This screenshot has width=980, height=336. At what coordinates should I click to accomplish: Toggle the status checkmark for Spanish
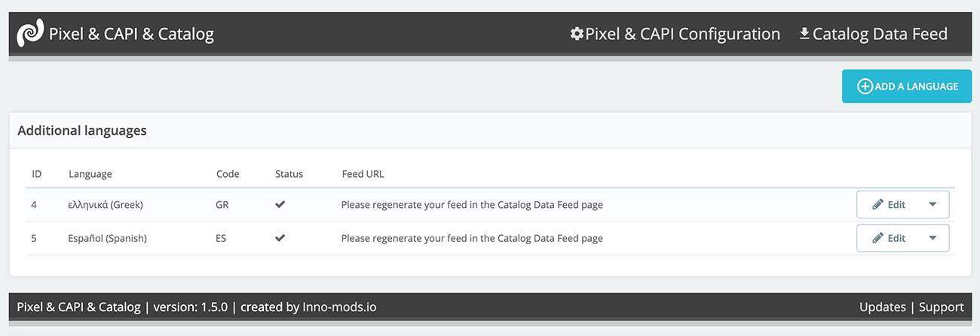(x=280, y=238)
